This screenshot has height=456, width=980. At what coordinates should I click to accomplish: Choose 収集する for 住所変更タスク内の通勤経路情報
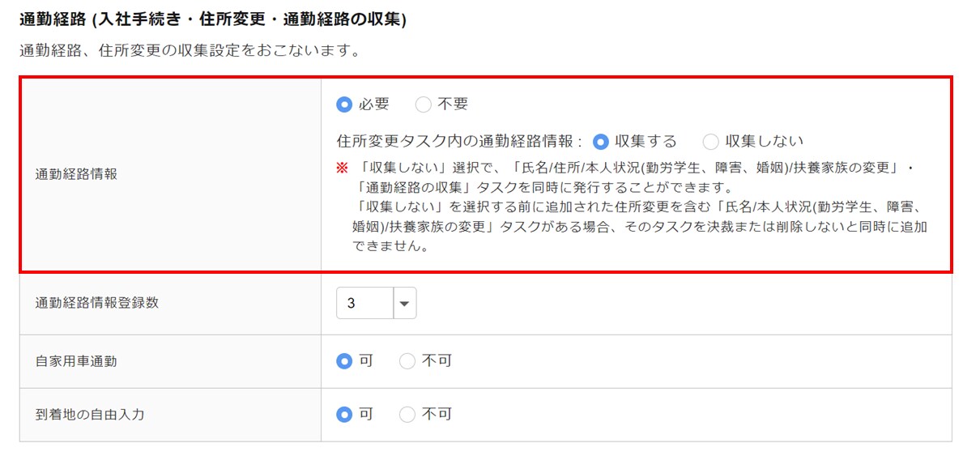tap(600, 142)
